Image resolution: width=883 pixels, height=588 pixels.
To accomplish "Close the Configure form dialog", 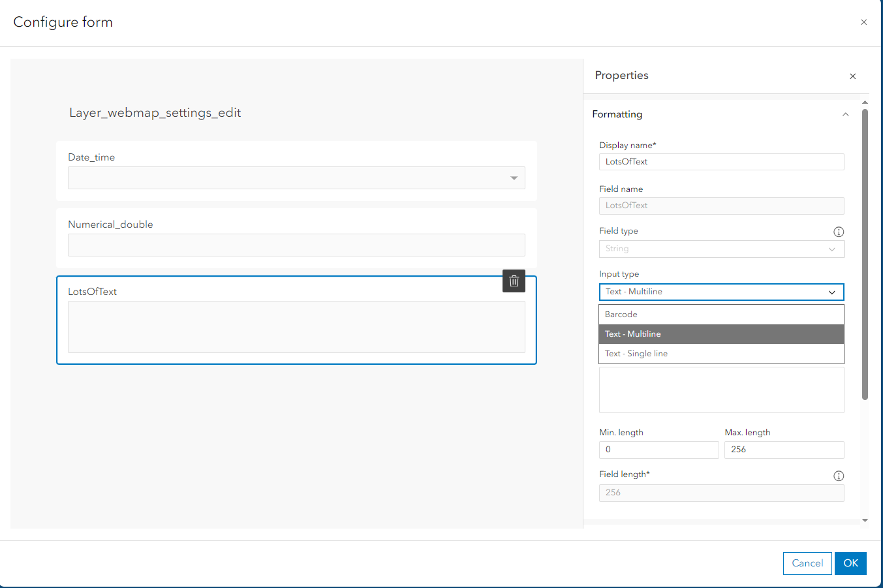I will [x=863, y=22].
